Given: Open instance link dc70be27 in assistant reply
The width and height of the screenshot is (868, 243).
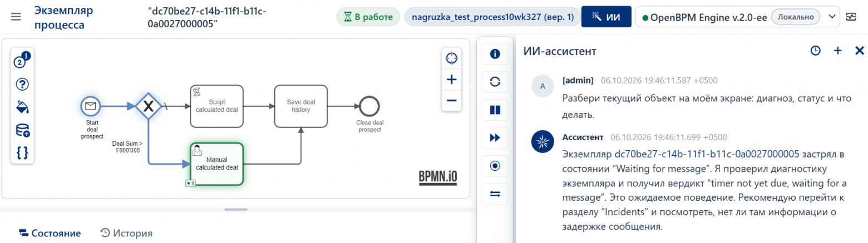Looking at the screenshot, I should pos(707,153).
